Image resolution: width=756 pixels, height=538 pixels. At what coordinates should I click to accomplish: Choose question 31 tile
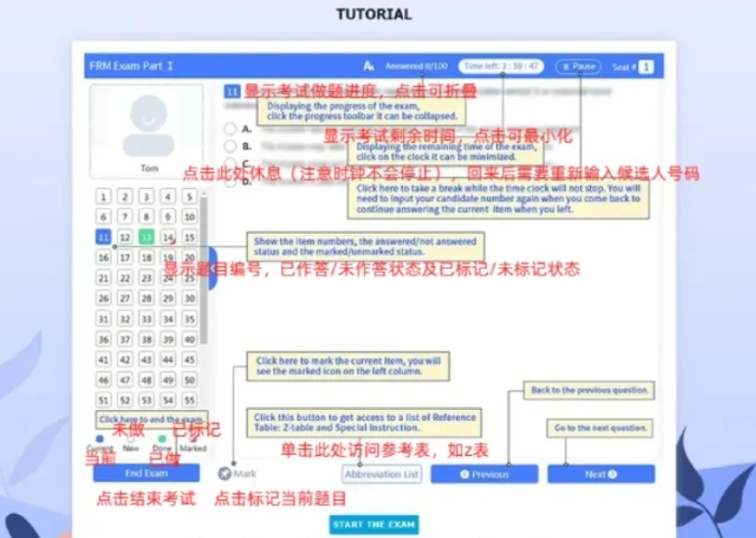coord(103,319)
